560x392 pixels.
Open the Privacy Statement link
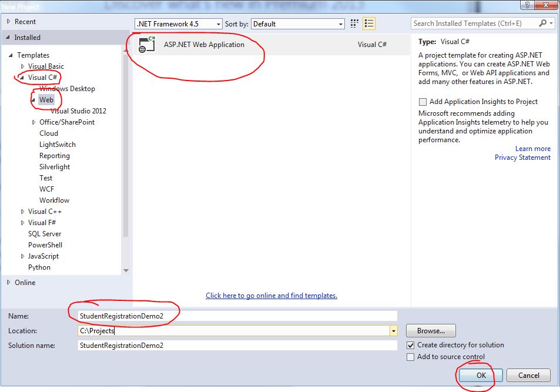click(x=522, y=158)
